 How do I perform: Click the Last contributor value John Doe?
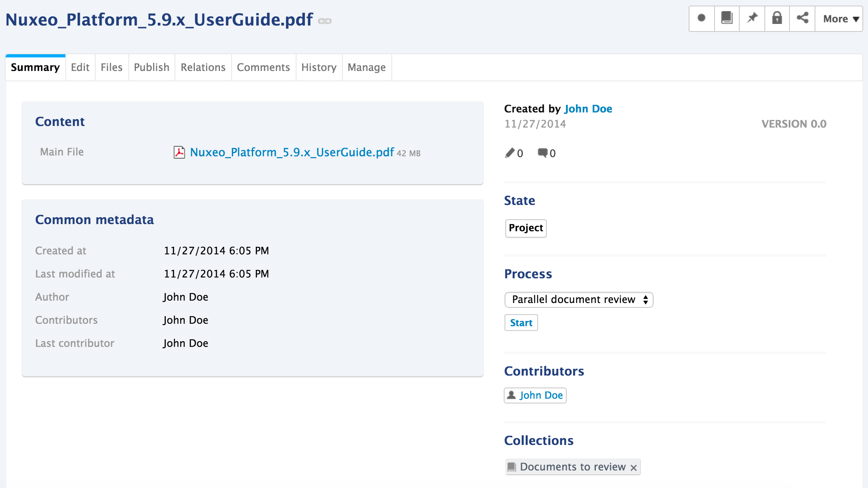click(185, 343)
